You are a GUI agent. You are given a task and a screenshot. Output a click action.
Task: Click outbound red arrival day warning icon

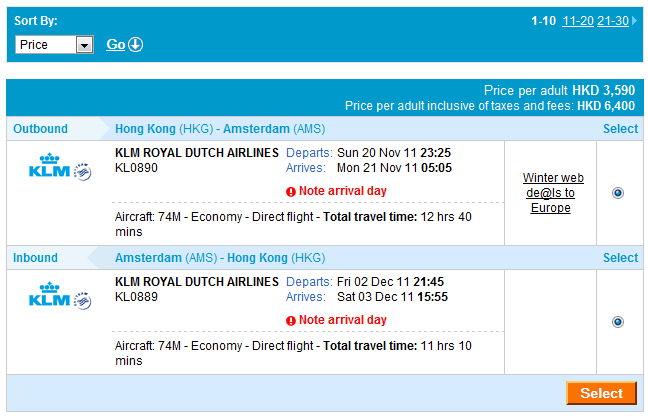click(291, 192)
